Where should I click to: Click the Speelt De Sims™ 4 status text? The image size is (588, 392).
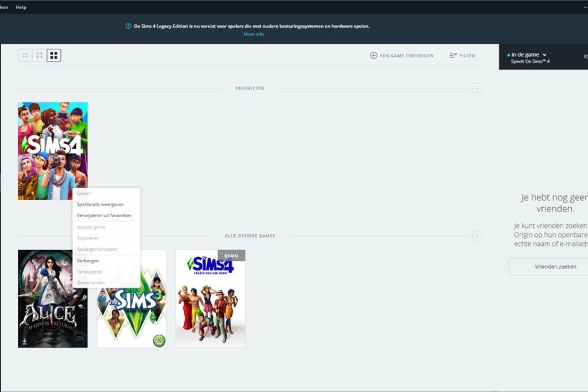point(530,61)
